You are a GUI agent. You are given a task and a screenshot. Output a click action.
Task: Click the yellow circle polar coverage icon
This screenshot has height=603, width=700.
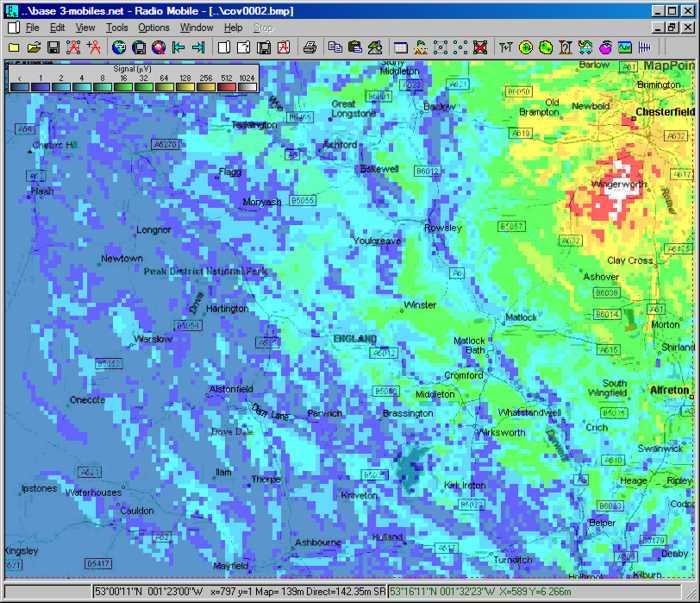point(526,47)
